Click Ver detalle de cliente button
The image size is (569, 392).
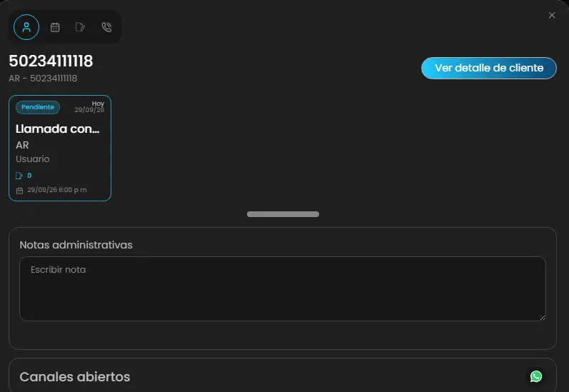point(489,68)
